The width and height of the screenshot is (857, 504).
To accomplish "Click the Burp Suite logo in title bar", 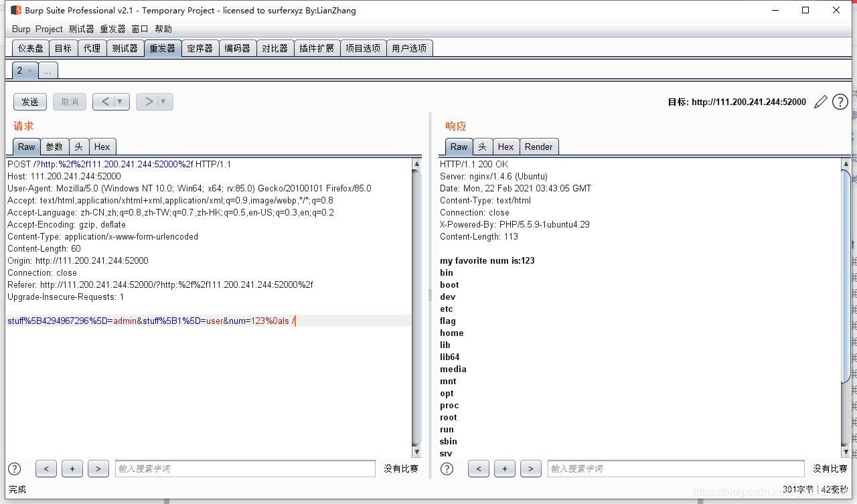I will tap(15, 10).
